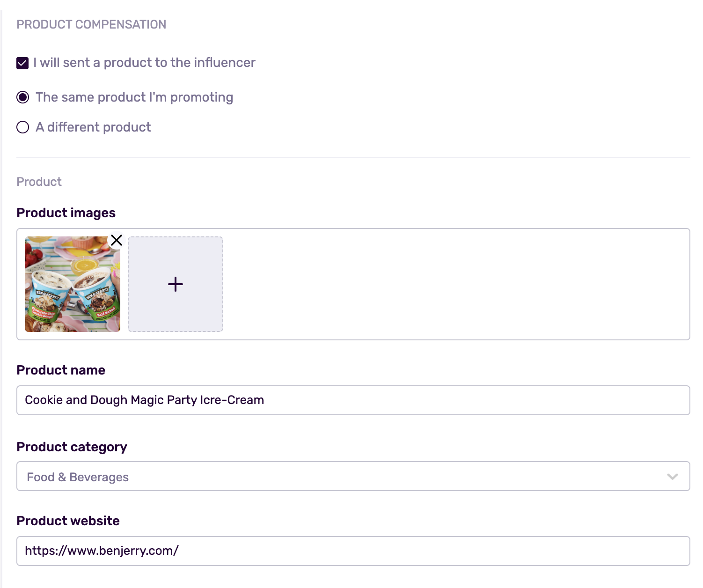The height and width of the screenshot is (588, 703).
Task: Click the PRODUCT COMPENSATION section heading
Action: click(91, 24)
